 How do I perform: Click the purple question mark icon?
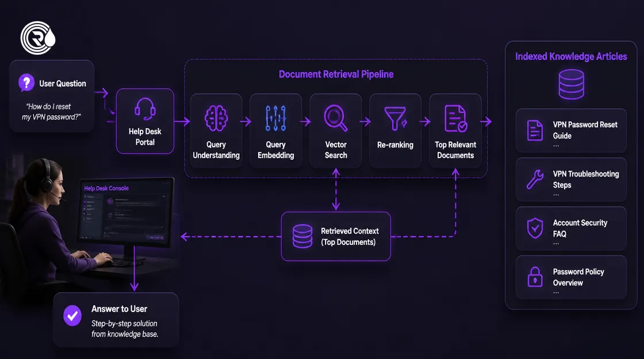[x=26, y=83]
